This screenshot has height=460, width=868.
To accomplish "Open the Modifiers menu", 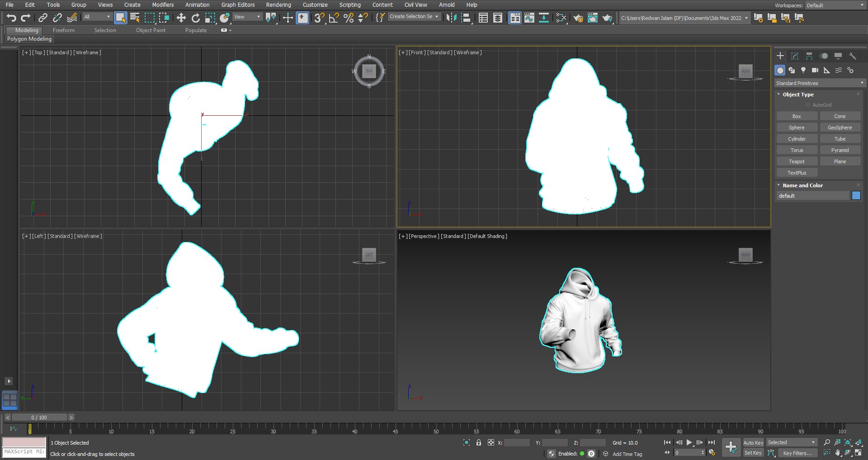I will click(x=163, y=5).
